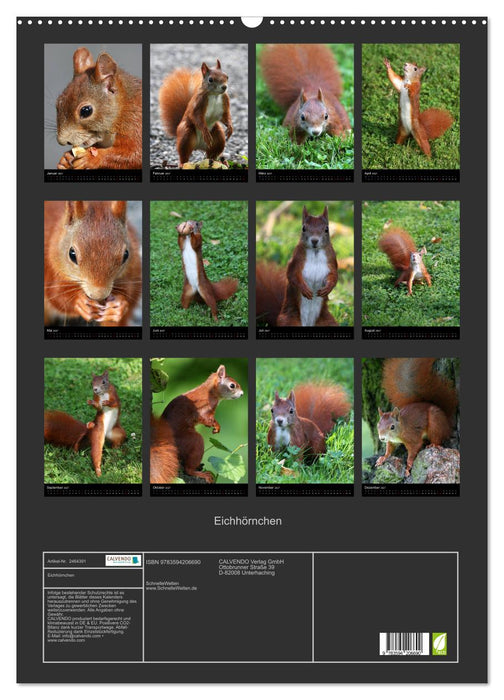The image size is (504, 700).
Task: Open the December squirrel on tree stump photo
Action: pyautogui.click(x=410, y=421)
